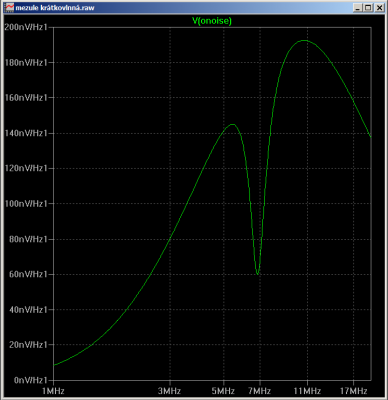
Task: Click the V(onoise) trace label
Action: point(212,21)
